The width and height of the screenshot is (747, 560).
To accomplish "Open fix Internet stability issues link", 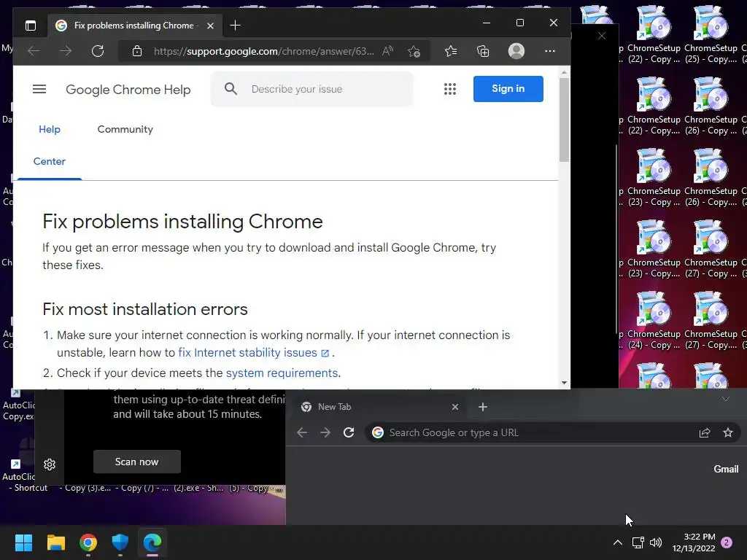I will (x=253, y=353).
